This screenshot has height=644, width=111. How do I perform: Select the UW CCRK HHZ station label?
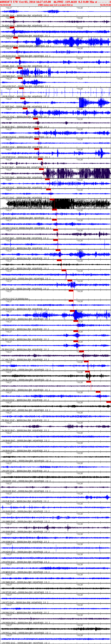click(x=26, y=461)
